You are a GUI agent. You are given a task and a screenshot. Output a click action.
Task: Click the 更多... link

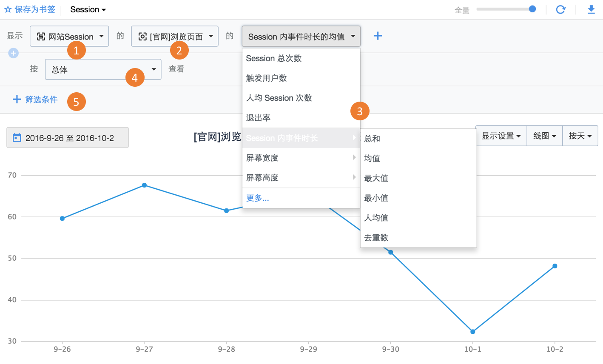point(257,198)
